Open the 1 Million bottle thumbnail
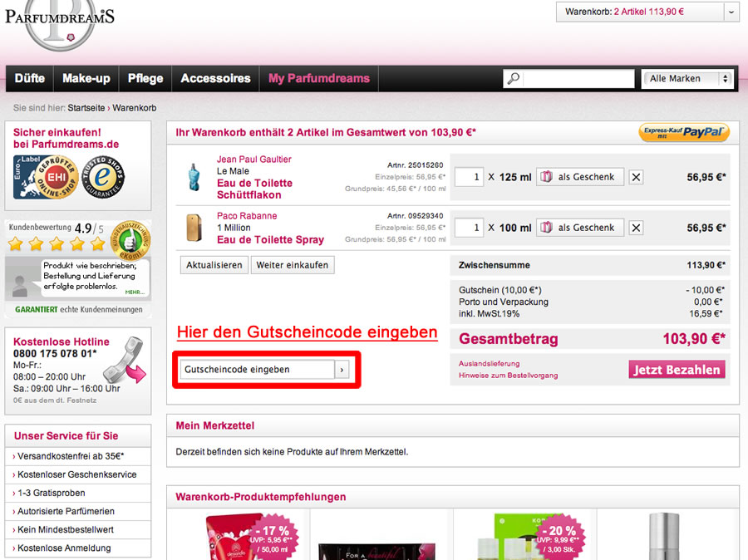Image resolution: width=748 pixels, height=560 pixels. (194, 228)
